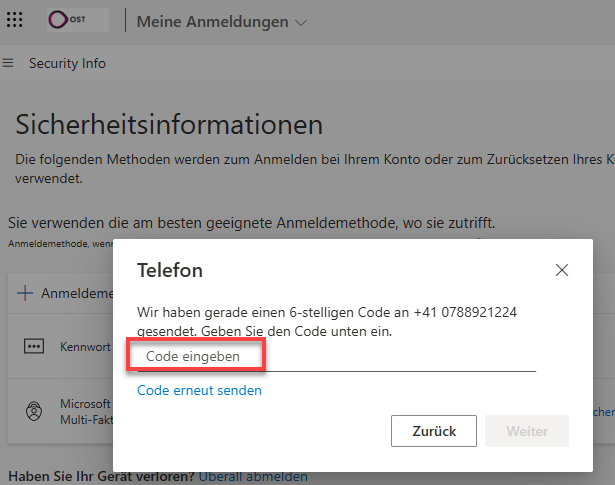Click the OST logo in header
Screen dimensions: 615x485
(x=78, y=21)
